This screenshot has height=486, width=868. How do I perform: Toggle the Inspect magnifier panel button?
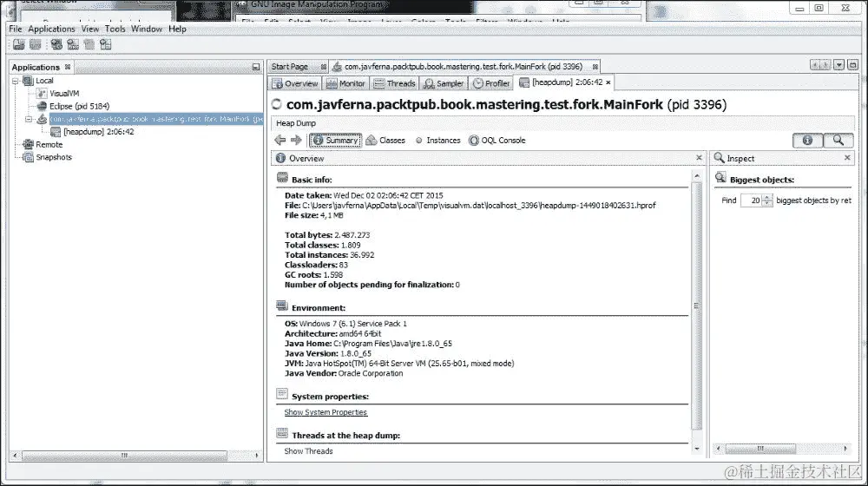[838, 141]
